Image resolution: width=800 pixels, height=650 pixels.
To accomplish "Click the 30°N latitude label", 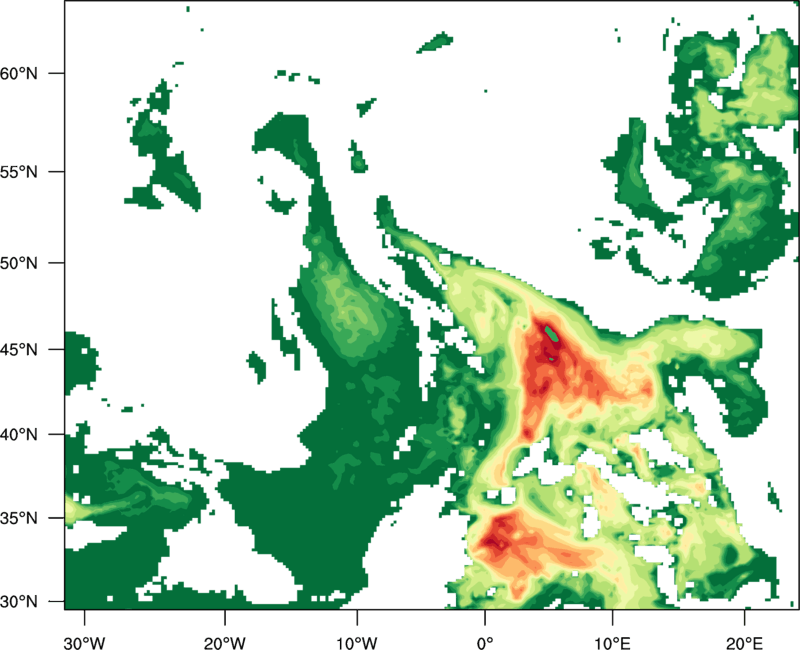I will pyautogui.click(x=19, y=602).
